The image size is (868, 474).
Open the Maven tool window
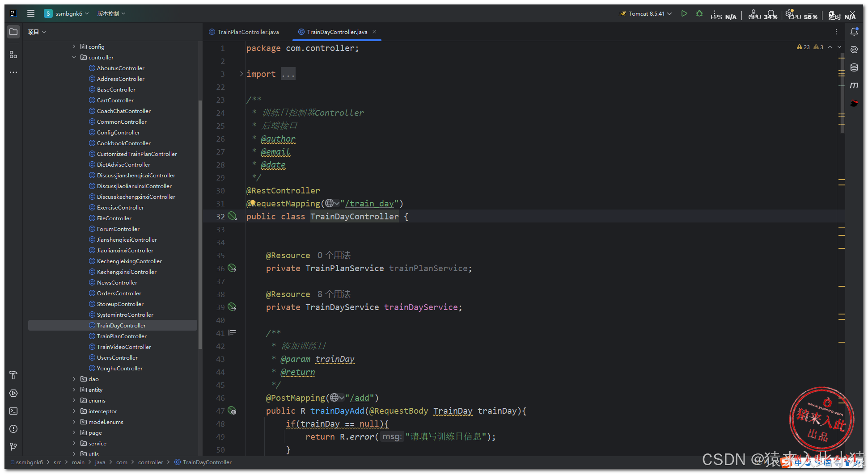[x=854, y=85]
